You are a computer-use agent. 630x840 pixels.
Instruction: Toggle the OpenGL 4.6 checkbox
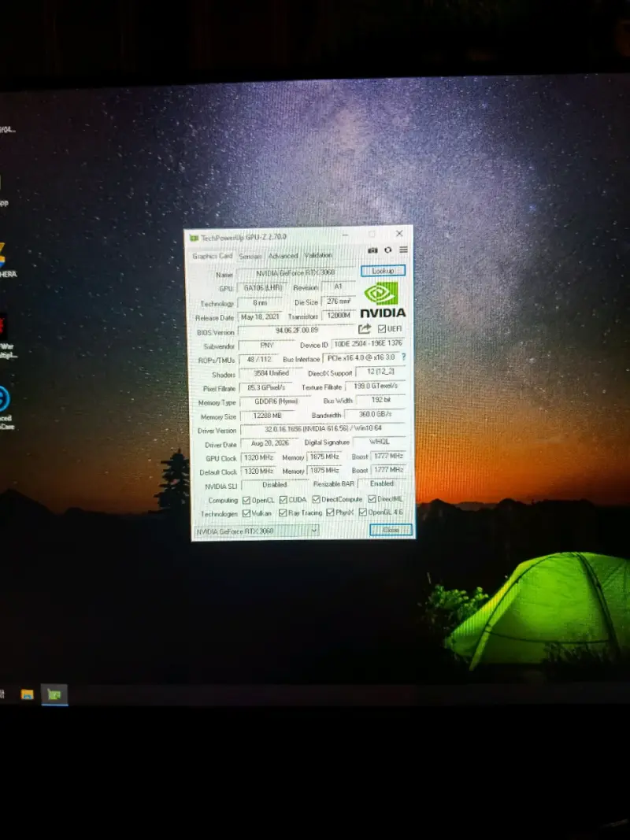363,513
